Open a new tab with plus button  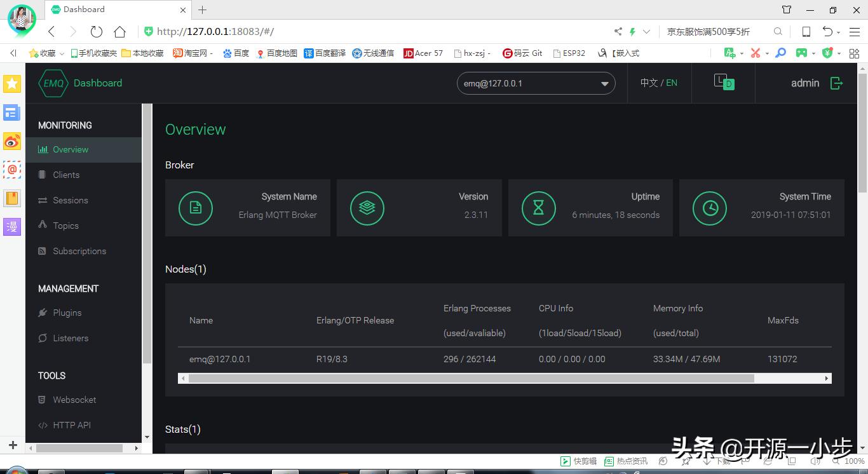pyautogui.click(x=202, y=10)
